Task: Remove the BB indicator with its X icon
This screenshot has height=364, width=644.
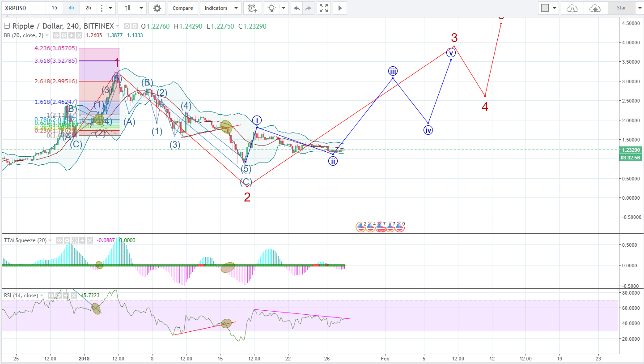Action: [x=80, y=35]
